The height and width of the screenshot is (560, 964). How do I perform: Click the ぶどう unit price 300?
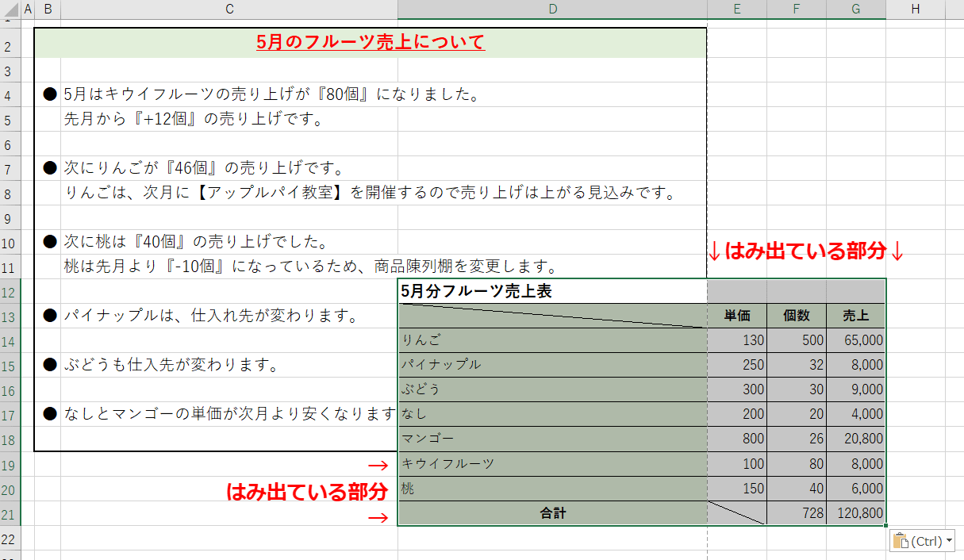737,389
